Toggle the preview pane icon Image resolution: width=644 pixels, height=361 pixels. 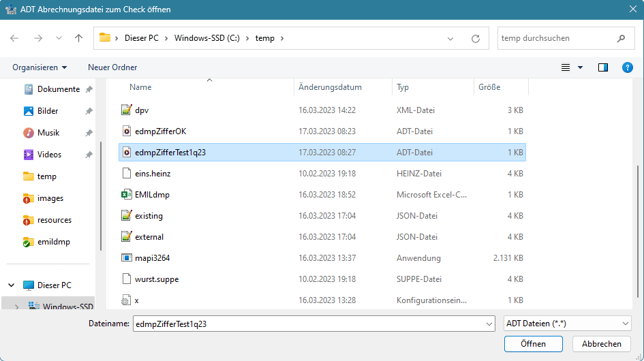pos(602,67)
